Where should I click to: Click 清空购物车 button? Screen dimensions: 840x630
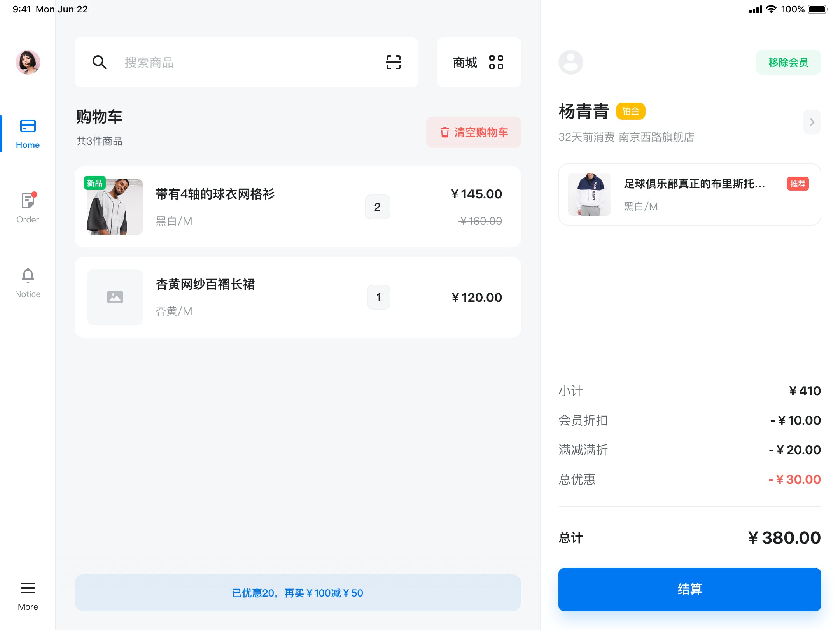coord(474,132)
